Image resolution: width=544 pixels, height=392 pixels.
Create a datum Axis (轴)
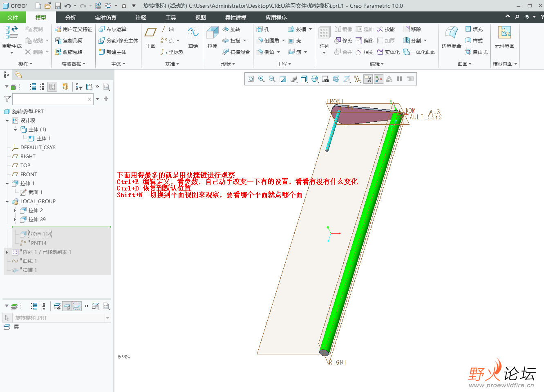[x=168, y=29]
